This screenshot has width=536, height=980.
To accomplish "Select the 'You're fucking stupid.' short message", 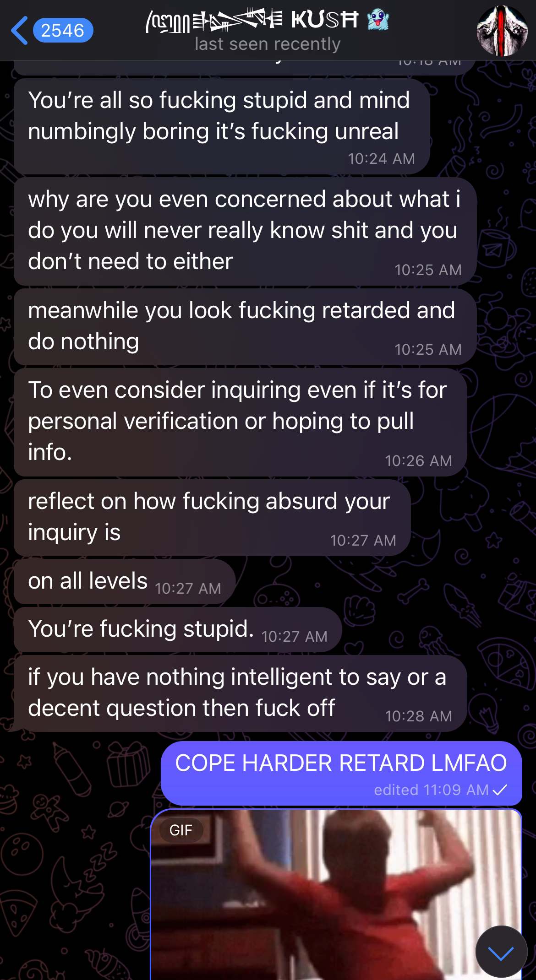I will 178,629.
